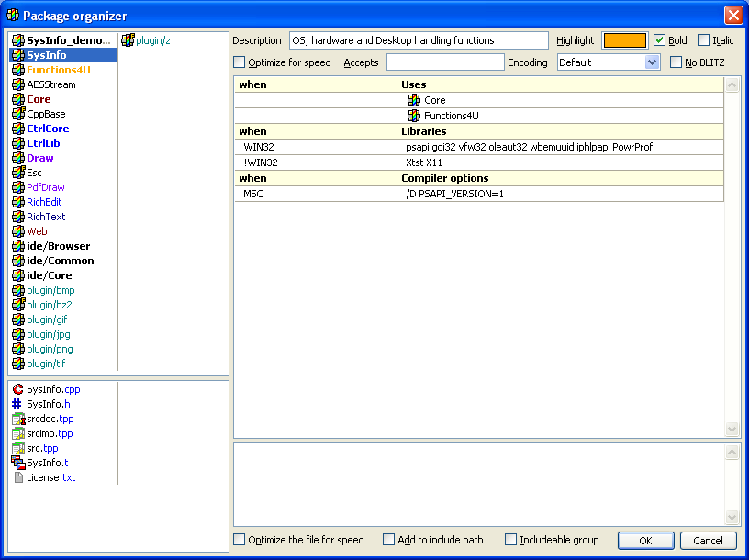Click the SysInfo.h header file icon
Screen dimensions: 749x560
coord(17,404)
